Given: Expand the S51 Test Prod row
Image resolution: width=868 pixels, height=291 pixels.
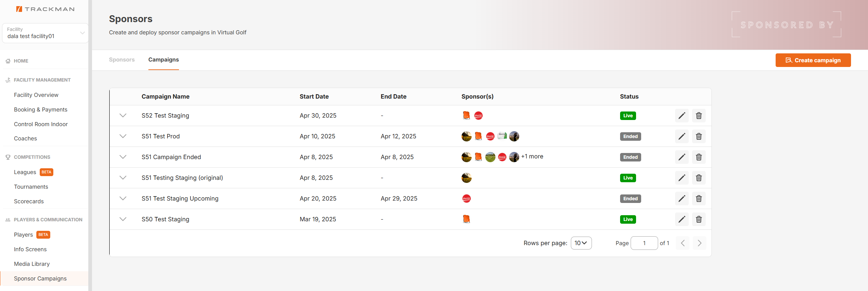Looking at the screenshot, I should pyautogui.click(x=123, y=136).
